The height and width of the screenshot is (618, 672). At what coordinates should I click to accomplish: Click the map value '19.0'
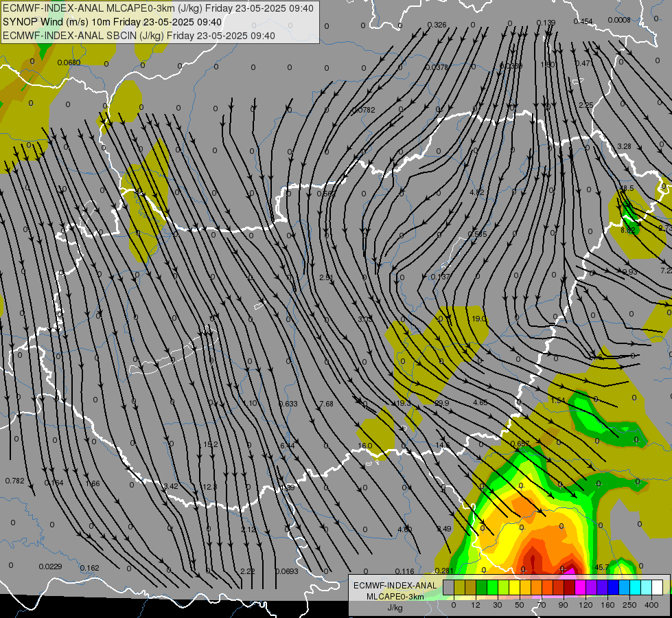click(x=478, y=319)
